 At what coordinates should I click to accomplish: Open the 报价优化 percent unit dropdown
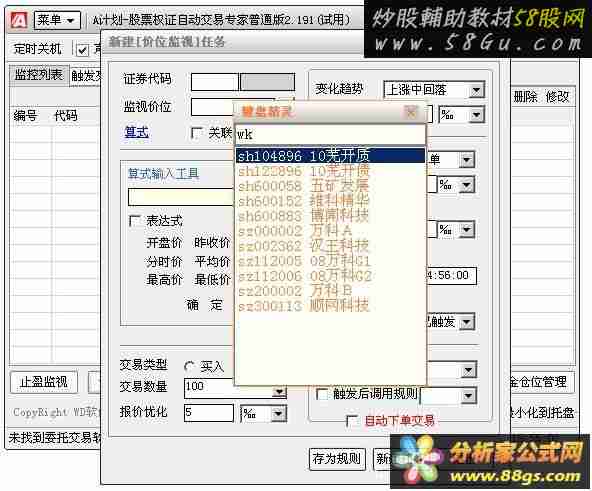click(278, 414)
